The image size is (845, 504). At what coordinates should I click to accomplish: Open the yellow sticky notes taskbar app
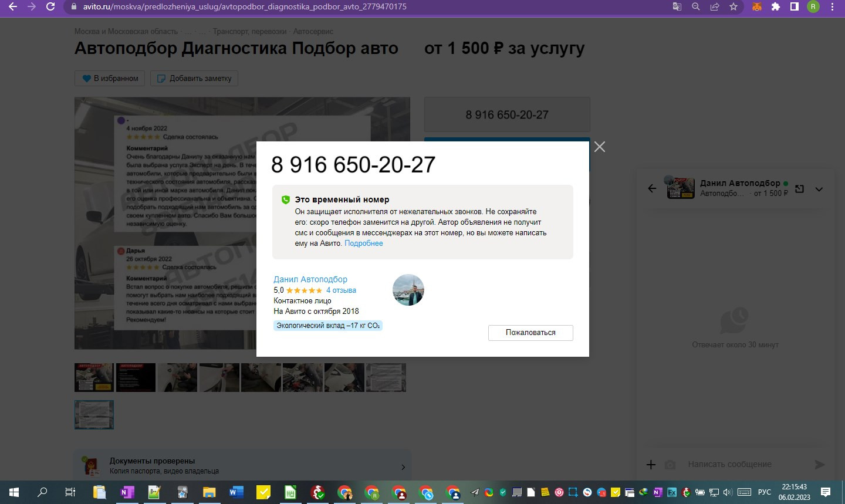coord(263,492)
